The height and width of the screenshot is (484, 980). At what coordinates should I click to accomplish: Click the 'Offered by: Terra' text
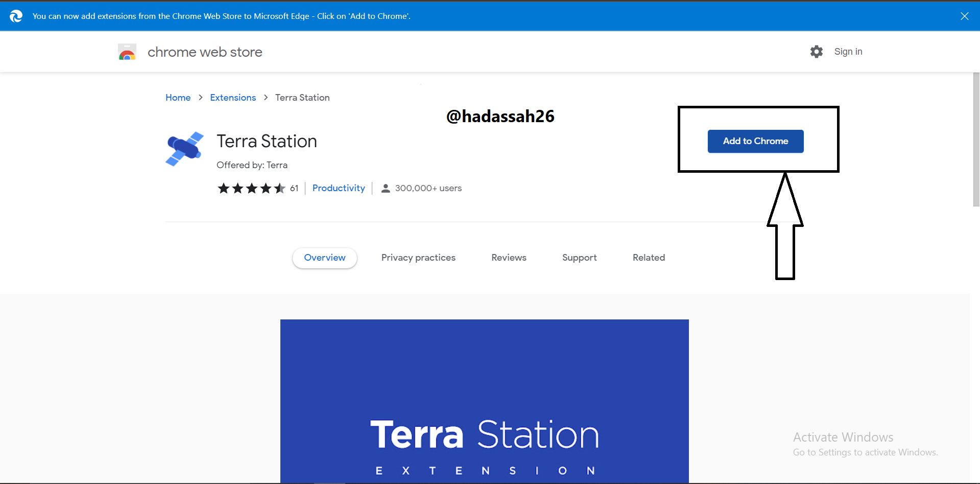[252, 165]
